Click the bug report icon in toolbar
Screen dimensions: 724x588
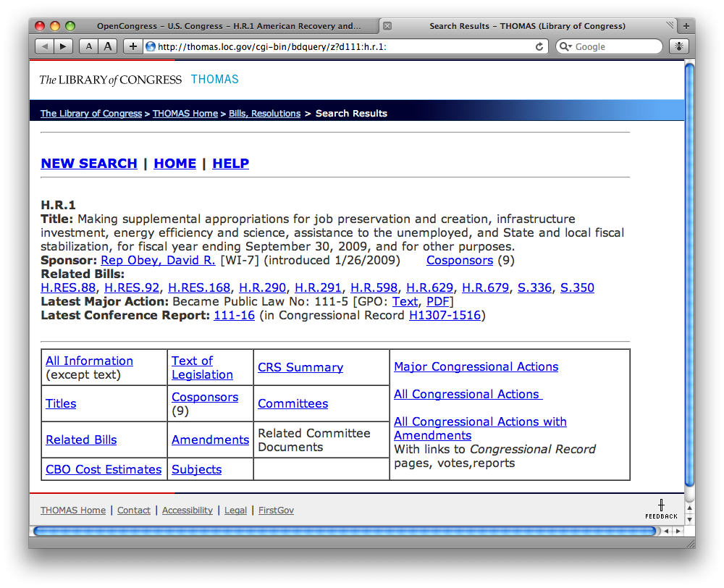click(678, 46)
